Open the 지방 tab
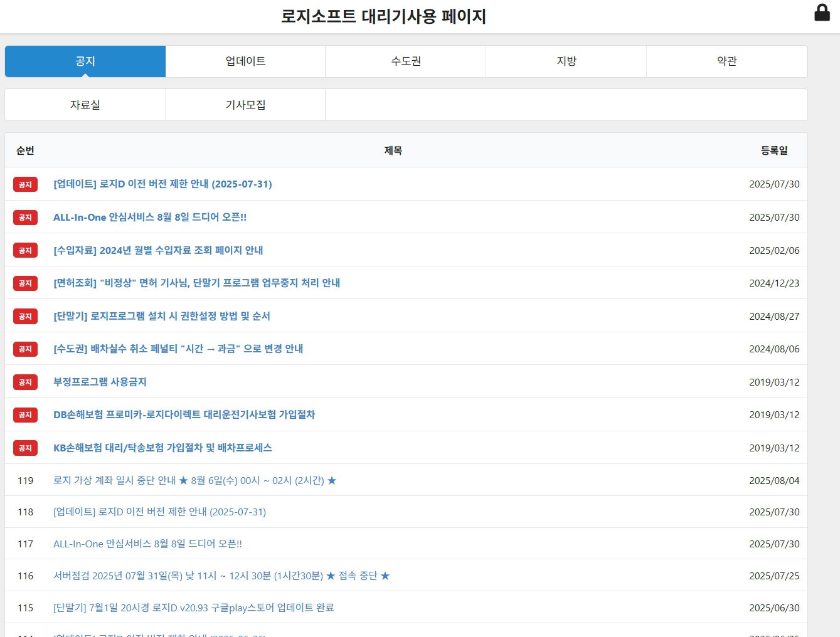The height and width of the screenshot is (637, 840). 566,61
